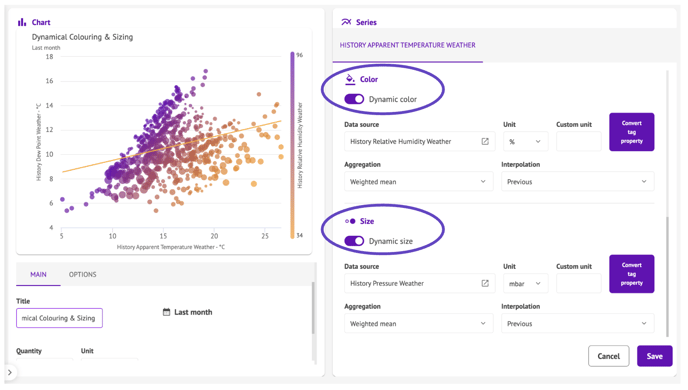Click the calendar icon beside Last month
This screenshot has height=390, width=688.
[166, 312]
